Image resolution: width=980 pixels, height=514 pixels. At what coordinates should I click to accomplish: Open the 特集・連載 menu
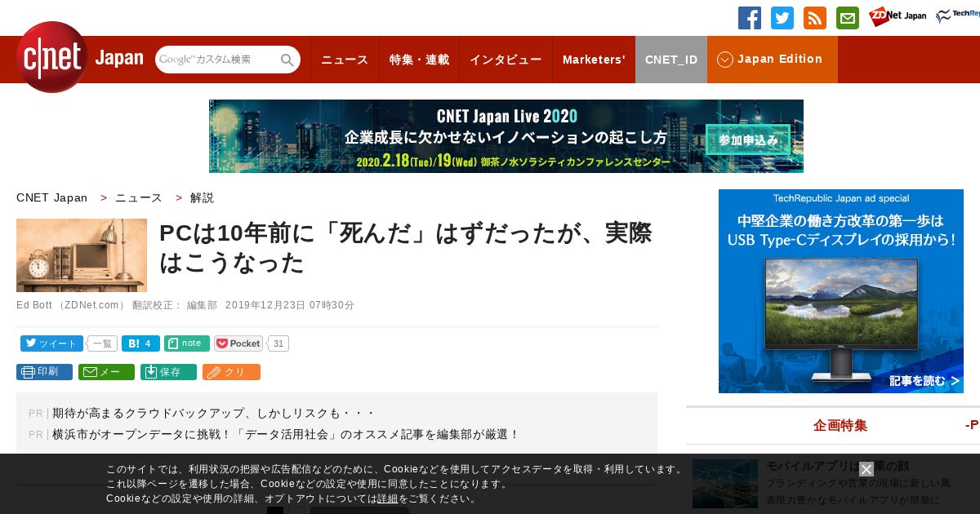[x=419, y=60]
